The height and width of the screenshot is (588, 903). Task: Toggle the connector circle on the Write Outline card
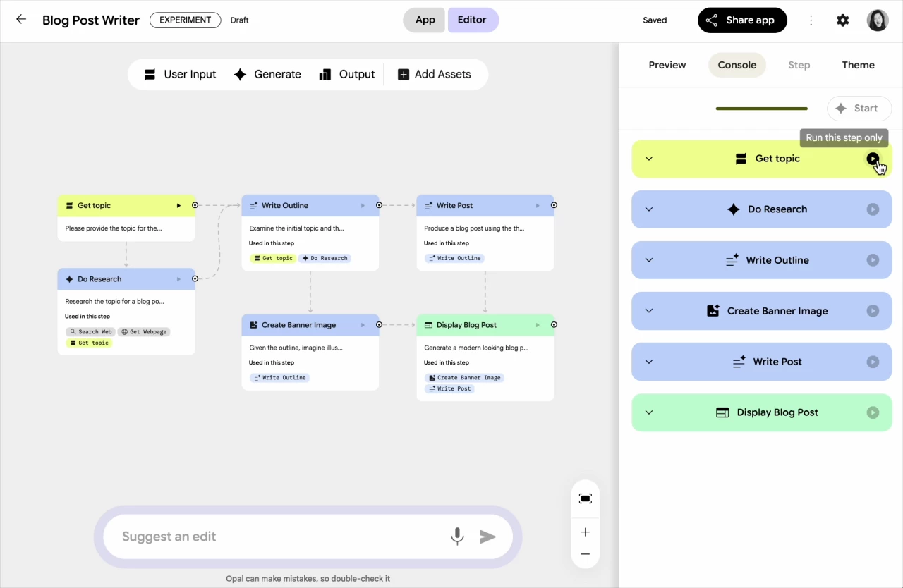coord(379,205)
